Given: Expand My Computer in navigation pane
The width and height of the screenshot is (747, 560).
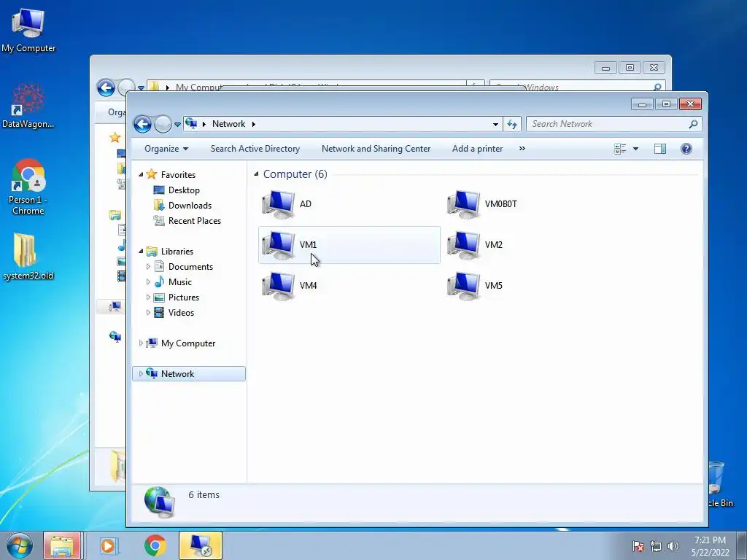Looking at the screenshot, I should pyautogui.click(x=141, y=343).
